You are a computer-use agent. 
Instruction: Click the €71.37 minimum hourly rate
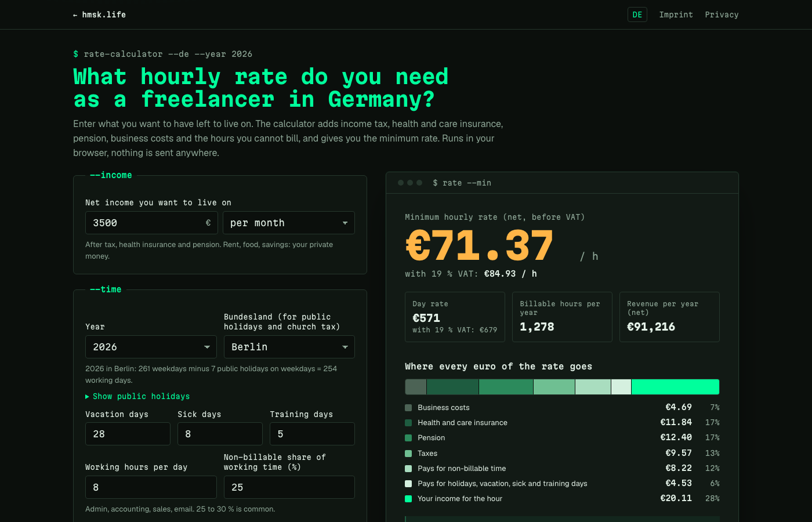click(480, 245)
